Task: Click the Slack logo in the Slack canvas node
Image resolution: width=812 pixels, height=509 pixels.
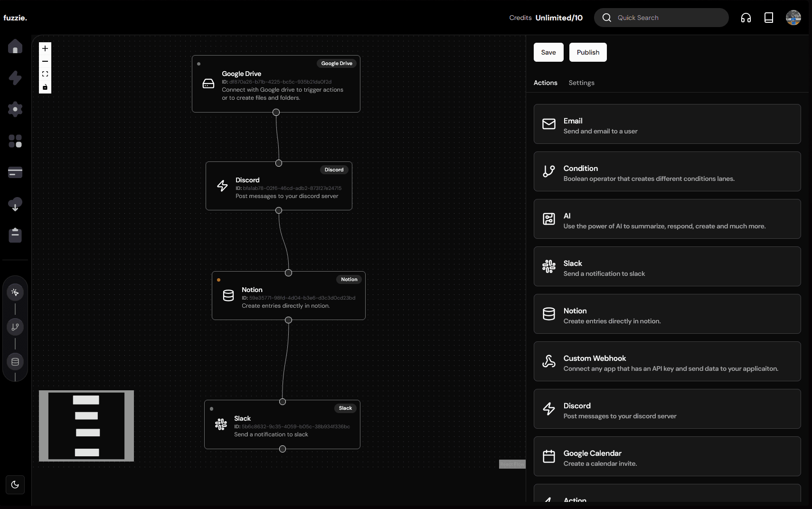Action: pyautogui.click(x=221, y=424)
